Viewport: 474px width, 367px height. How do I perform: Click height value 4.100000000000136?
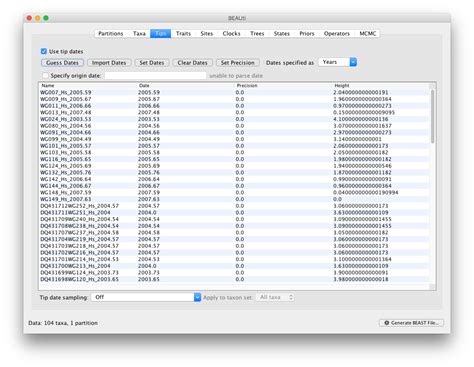tap(361, 119)
